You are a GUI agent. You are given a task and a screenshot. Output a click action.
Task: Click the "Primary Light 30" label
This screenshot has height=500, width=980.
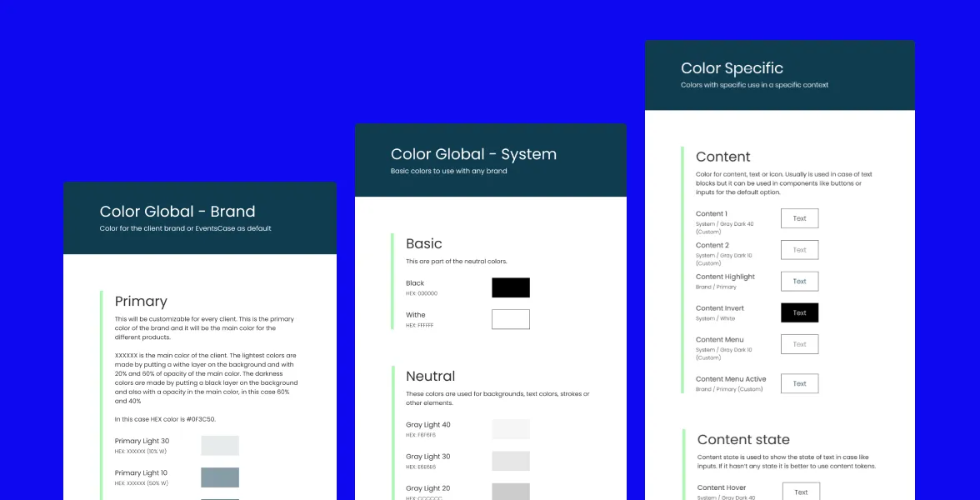[x=142, y=442]
